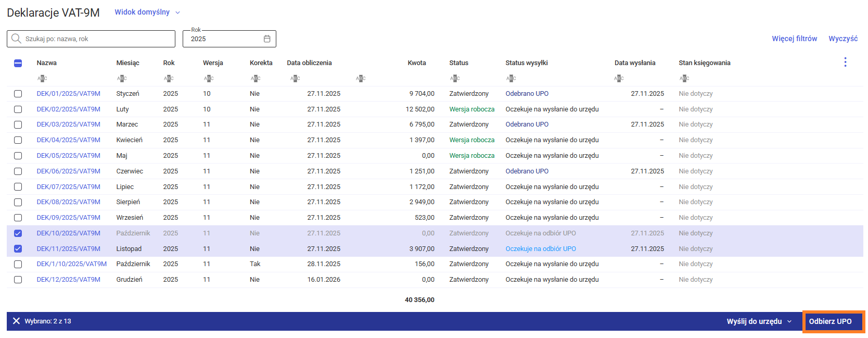Expand the Wyślij do urzędu dropdown arrow
This screenshot has width=868, height=338.
pos(789,322)
